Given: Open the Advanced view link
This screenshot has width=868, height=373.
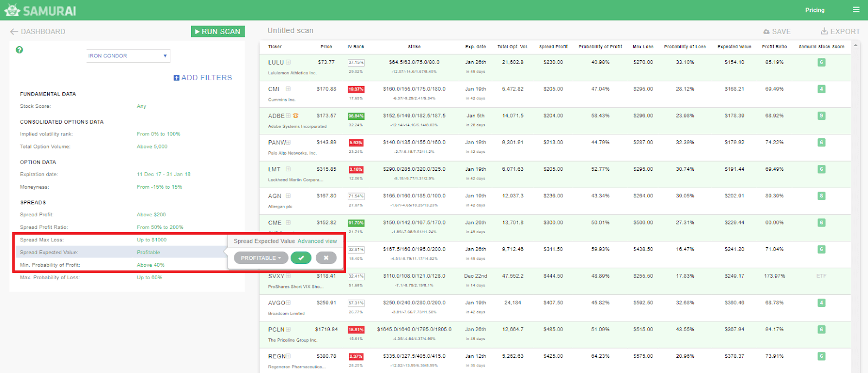Looking at the screenshot, I should pos(317,241).
